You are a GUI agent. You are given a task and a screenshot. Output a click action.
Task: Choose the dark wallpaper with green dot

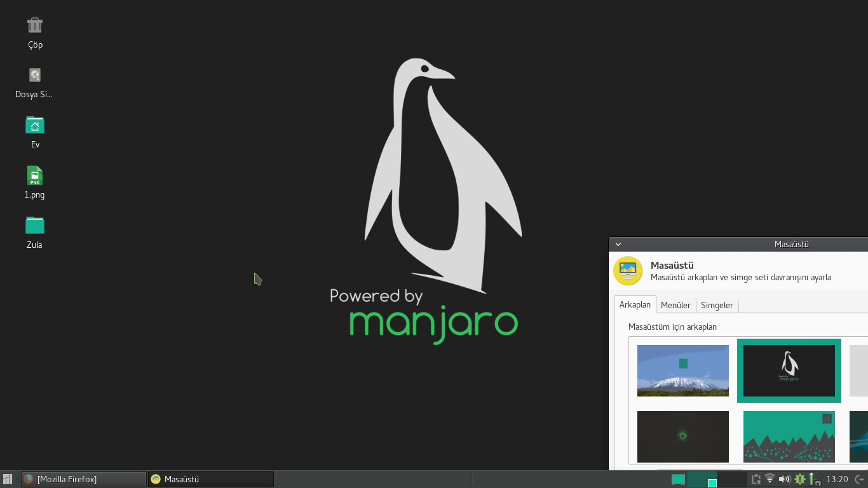(683, 437)
